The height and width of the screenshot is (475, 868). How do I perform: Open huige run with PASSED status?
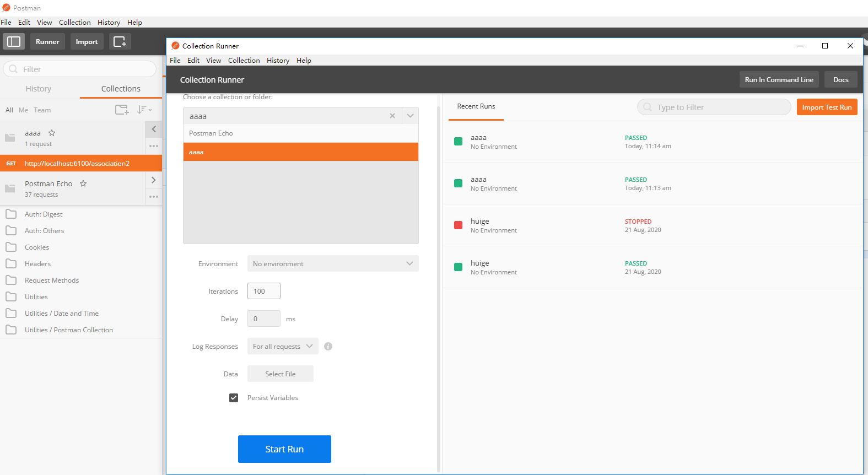click(x=653, y=267)
